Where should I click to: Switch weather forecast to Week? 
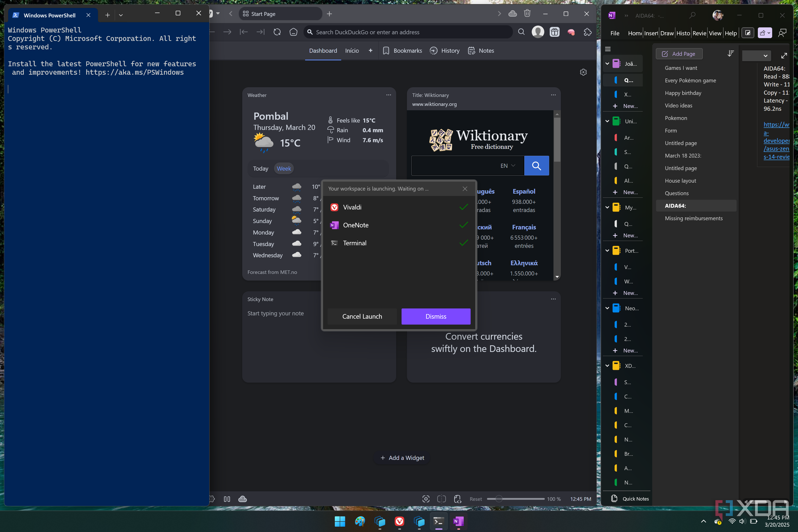click(x=284, y=169)
